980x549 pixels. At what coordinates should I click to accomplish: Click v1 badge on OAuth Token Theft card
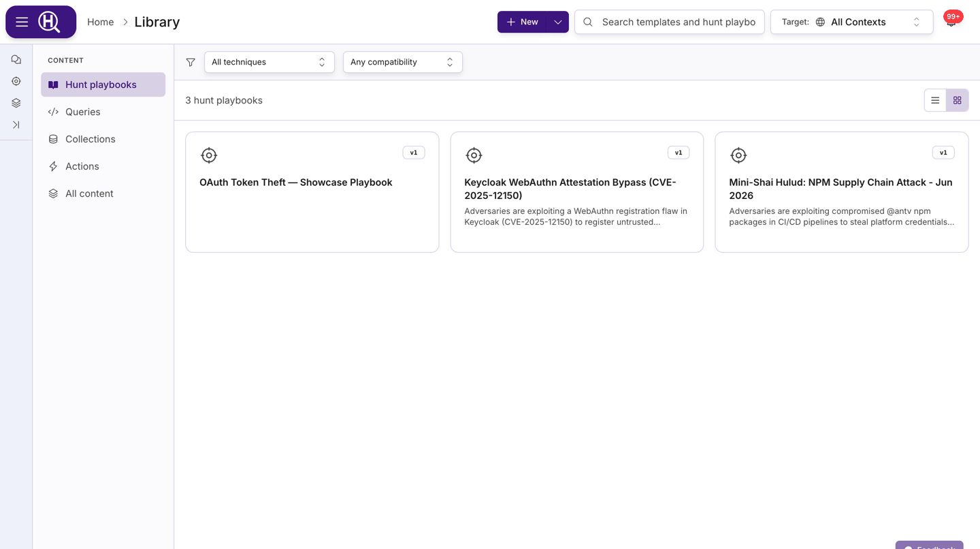(x=414, y=153)
